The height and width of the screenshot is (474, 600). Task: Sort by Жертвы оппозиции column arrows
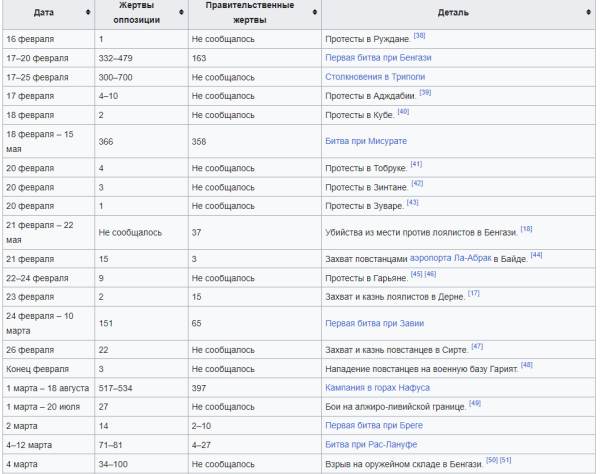(181, 13)
